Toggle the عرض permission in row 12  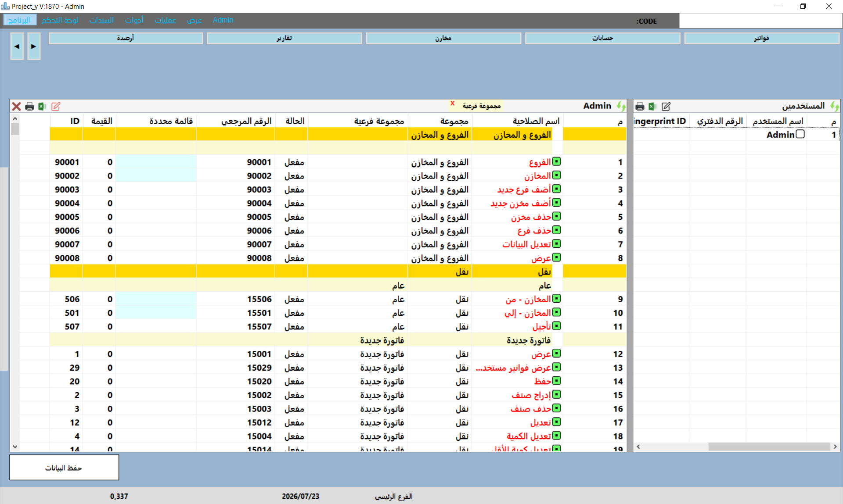tap(556, 354)
